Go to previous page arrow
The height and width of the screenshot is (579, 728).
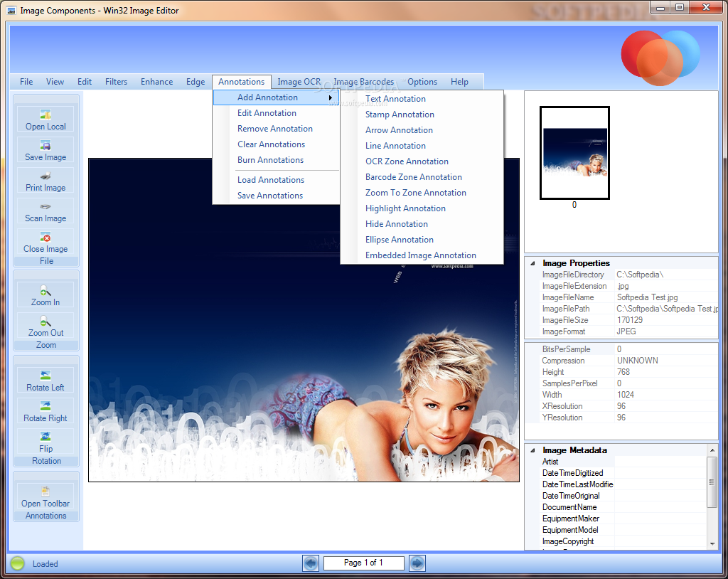pos(311,563)
